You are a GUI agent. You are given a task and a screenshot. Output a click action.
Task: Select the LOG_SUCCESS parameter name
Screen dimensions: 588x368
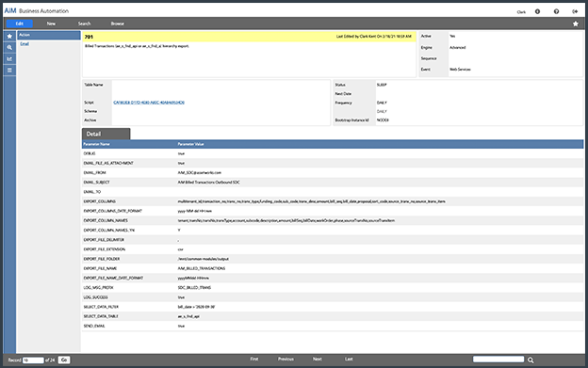click(x=95, y=297)
